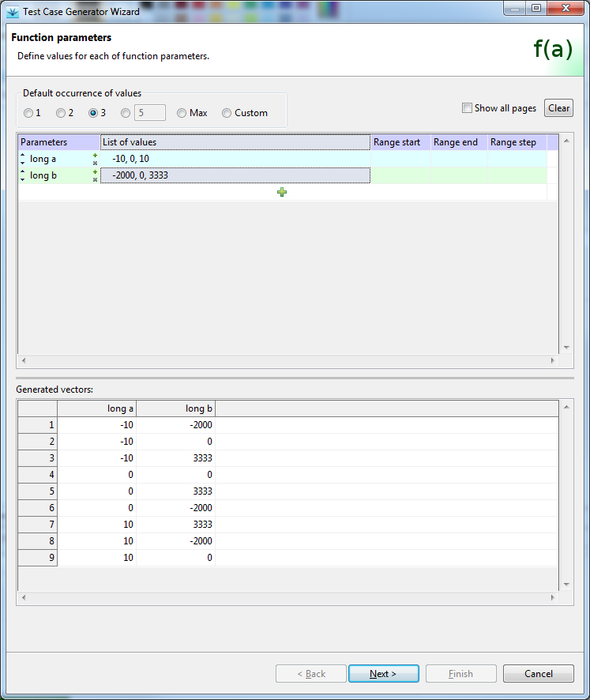
Task: Click the move-down arrow for long a
Action: (22, 163)
